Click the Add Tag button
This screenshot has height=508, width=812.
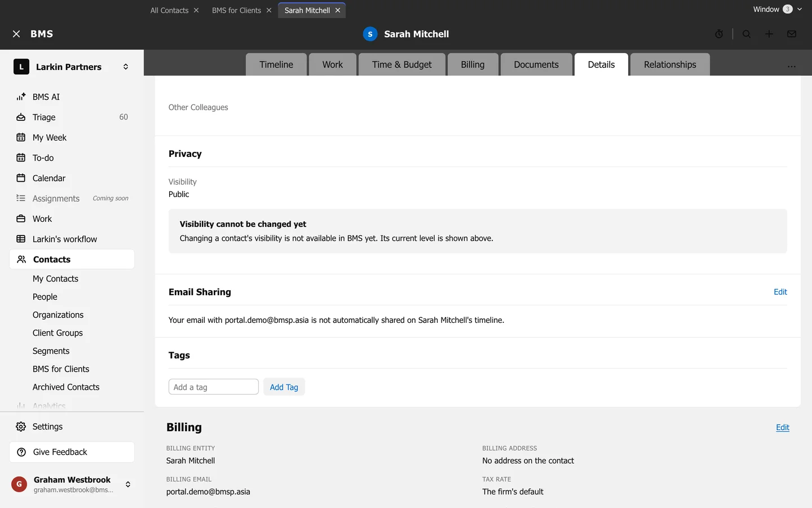click(x=284, y=387)
